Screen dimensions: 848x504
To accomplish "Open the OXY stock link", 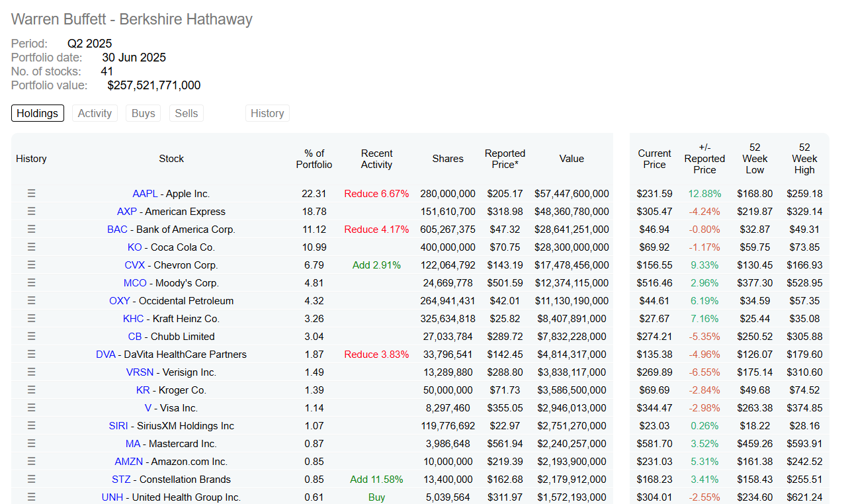I will click(x=120, y=301).
